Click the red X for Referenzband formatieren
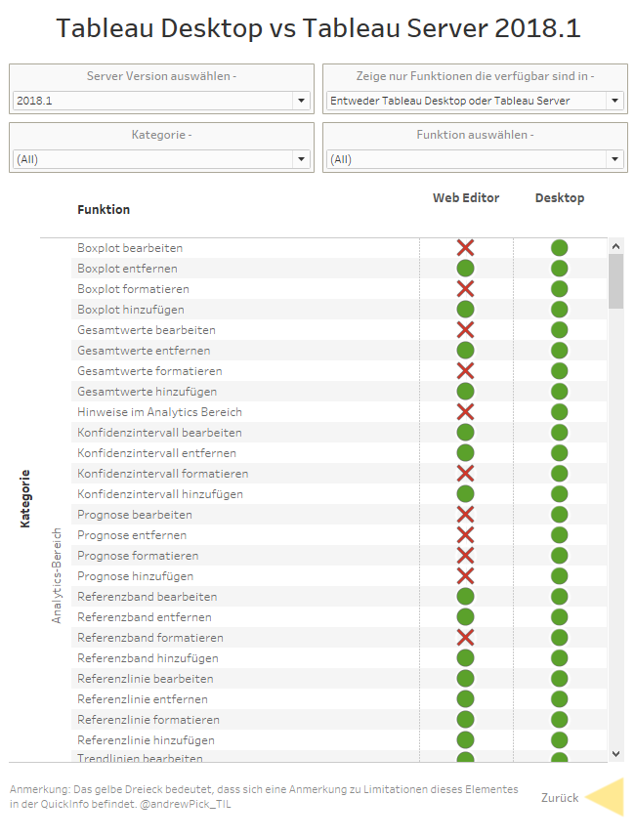The image size is (635, 840). click(x=465, y=638)
